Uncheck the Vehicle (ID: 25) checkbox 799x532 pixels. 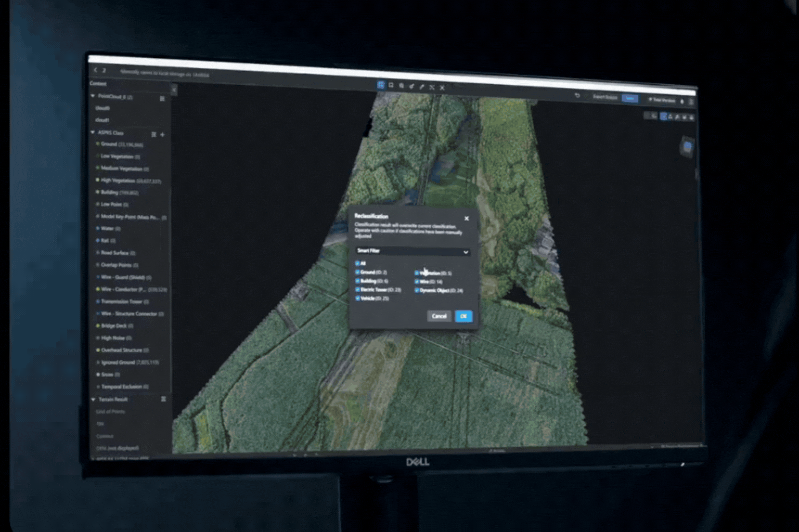[357, 299]
